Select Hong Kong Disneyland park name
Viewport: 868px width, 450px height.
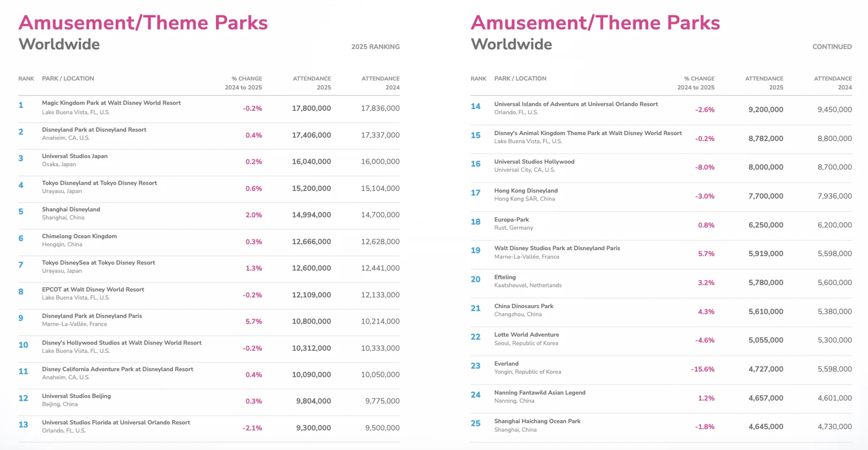(526, 191)
